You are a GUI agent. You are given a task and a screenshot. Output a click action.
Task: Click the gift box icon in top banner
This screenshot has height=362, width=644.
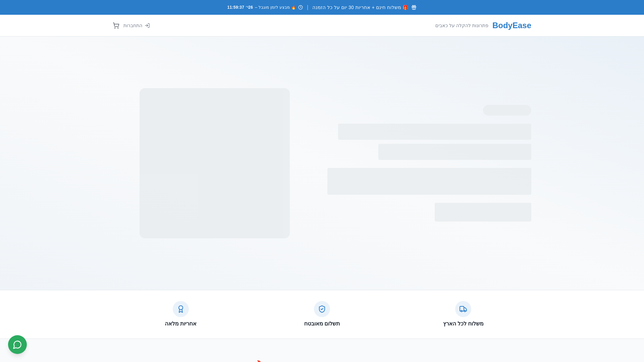point(414,7)
